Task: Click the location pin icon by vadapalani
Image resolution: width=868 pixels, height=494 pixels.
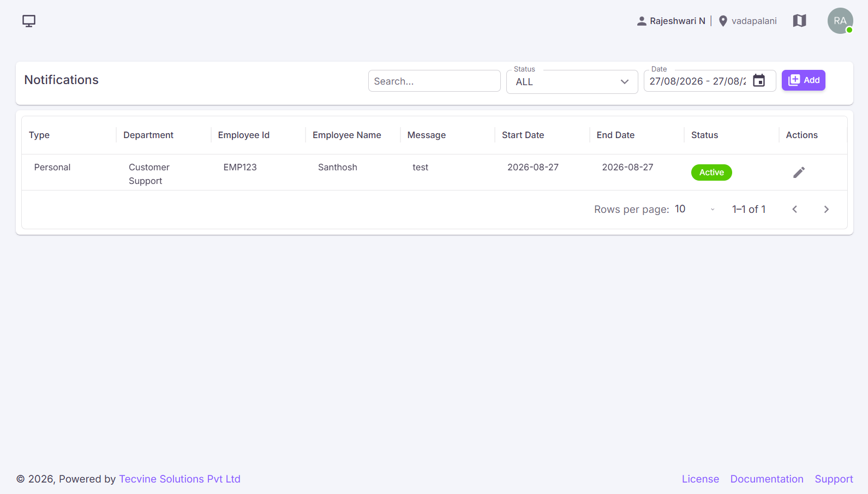Action: coord(723,21)
